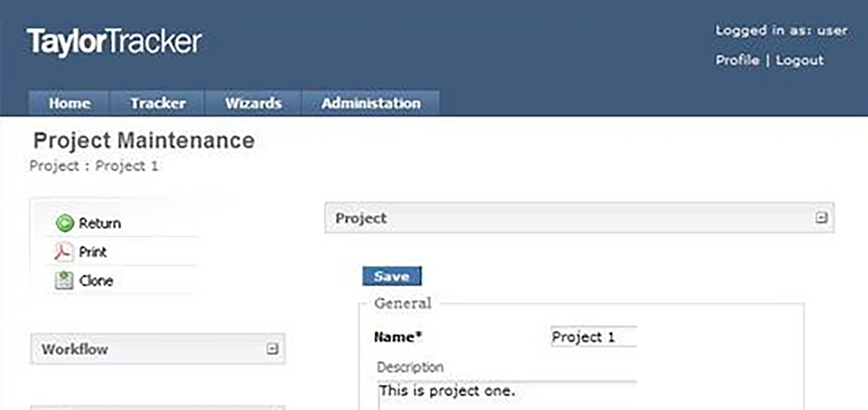Focus the Name input field

[594, 337]
